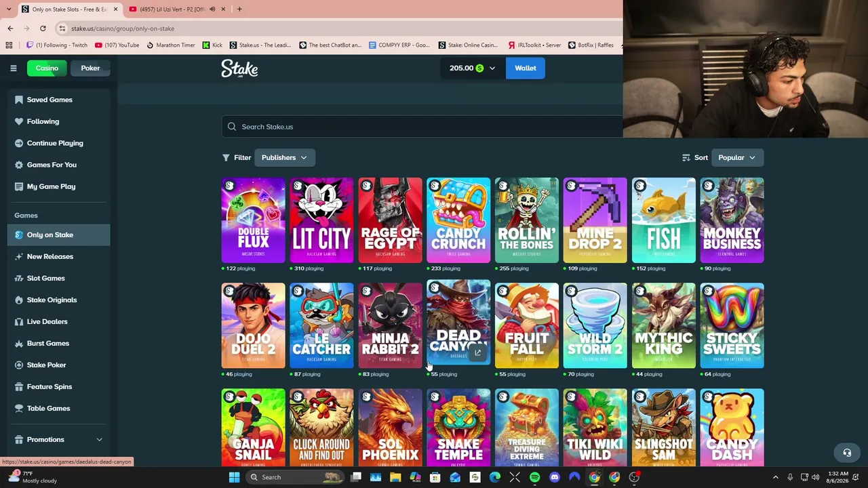Open Spotify from the taskbar
Viewport: 868px width, 488px height.
(534, 477)
